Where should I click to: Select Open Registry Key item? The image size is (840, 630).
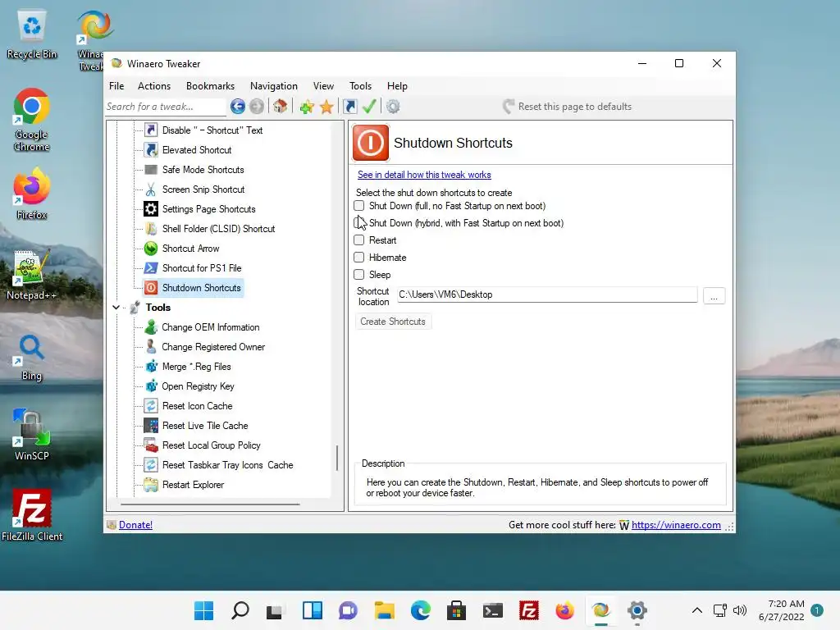(198, 387)
